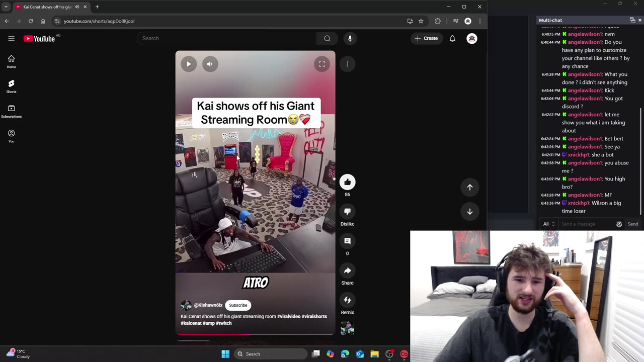Open media controls in browser toolbar
644x362 pixels.
tap(456, 21)
